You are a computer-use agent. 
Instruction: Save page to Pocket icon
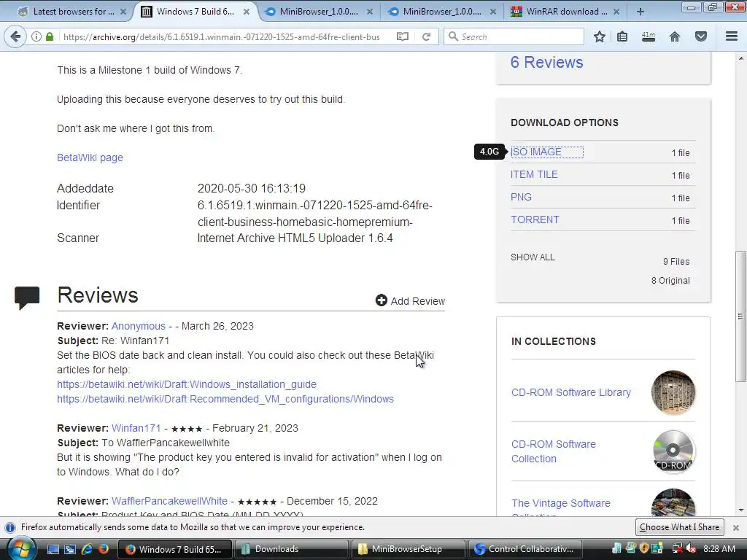[701, 36]
